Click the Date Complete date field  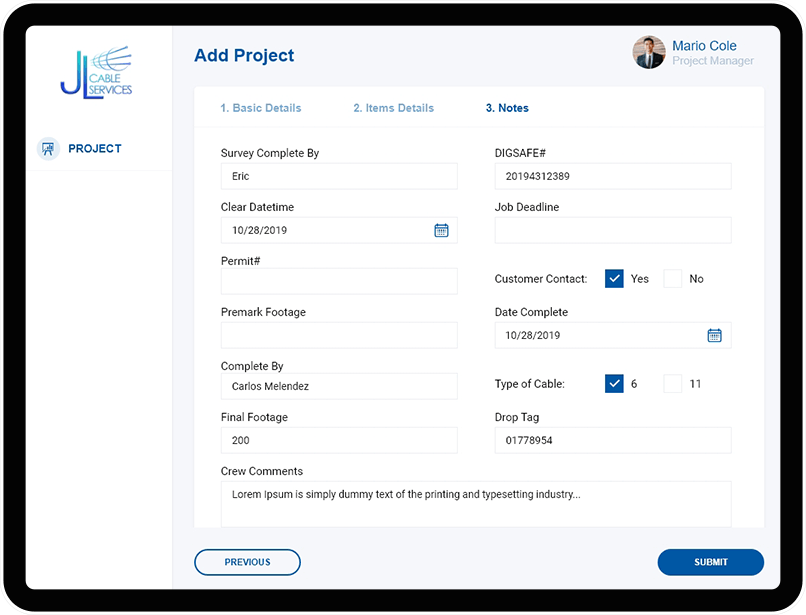(x=613, y=335)
